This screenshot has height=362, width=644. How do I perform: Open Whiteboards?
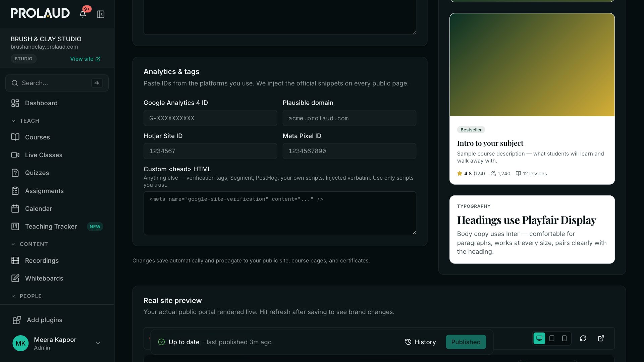tap(57, 278)
